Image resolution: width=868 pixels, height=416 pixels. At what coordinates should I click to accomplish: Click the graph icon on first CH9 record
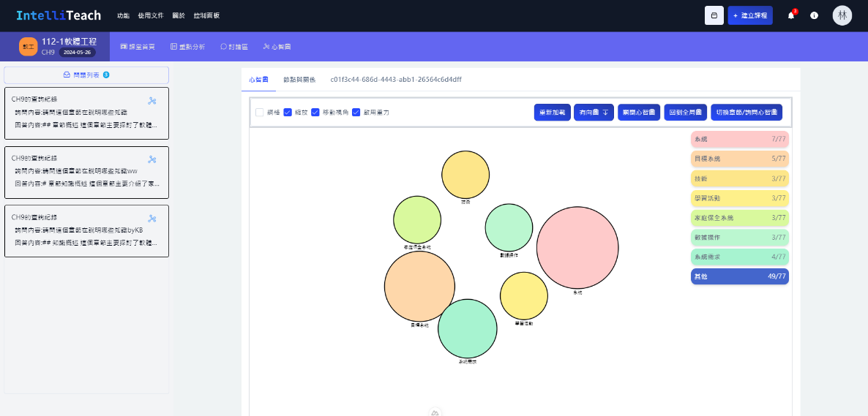click(x=152, y=101)
